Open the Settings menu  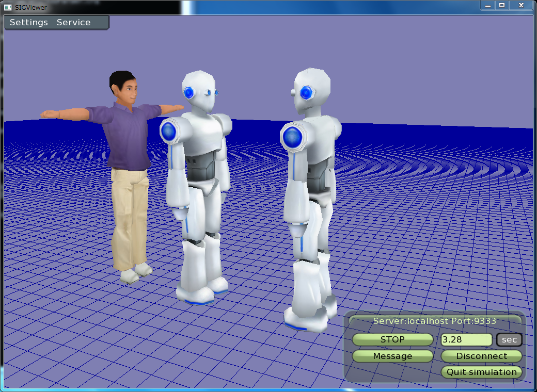click(29, 23)
